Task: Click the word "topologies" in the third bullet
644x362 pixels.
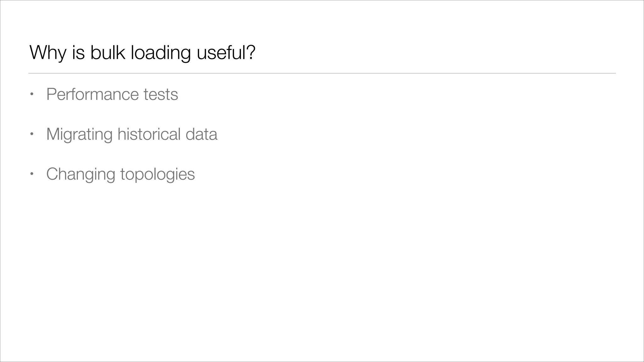Action: (x=158, y=174)
